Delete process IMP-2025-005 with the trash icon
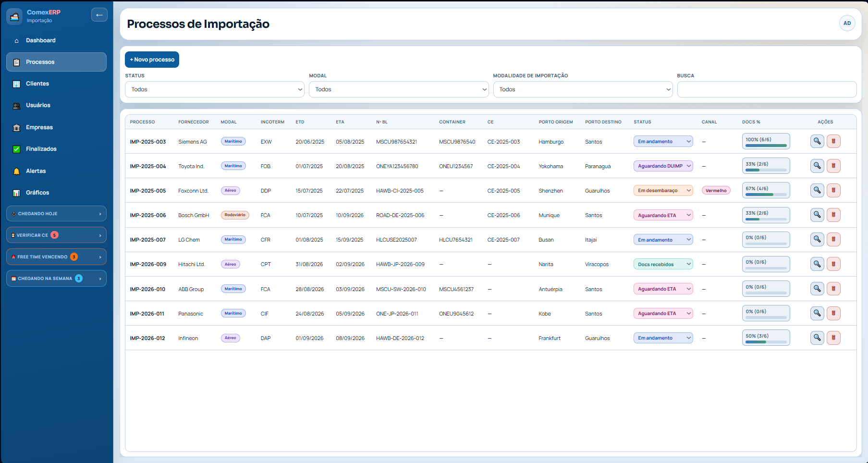868x463 pixels. pos(833,190)
